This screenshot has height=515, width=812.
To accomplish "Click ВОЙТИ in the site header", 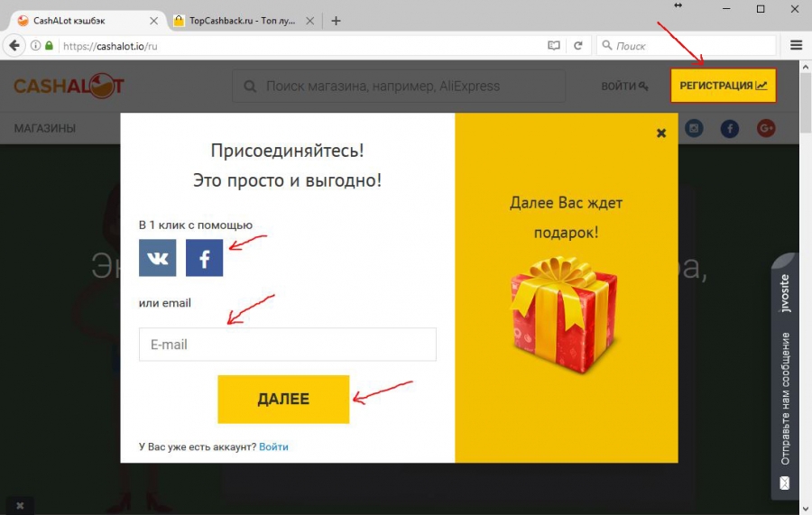I will click(624, 86).
